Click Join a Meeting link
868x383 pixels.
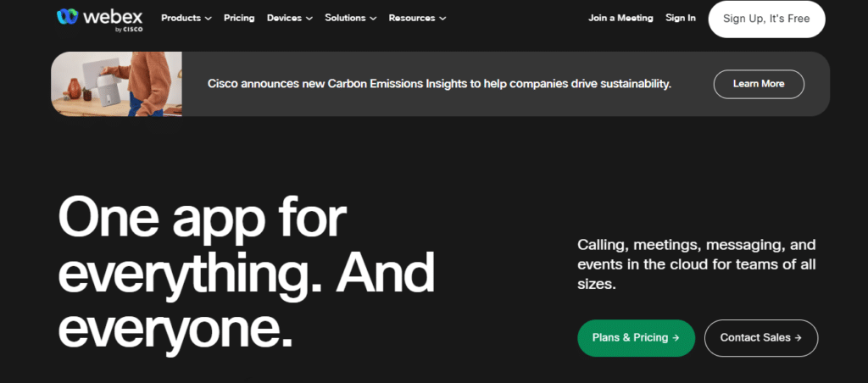pos(620,18)
